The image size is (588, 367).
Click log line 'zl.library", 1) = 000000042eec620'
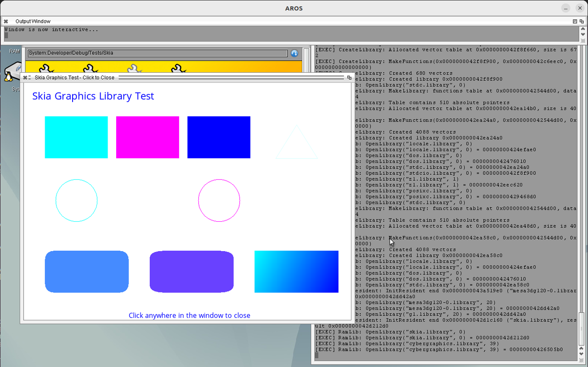coord(439,185)
